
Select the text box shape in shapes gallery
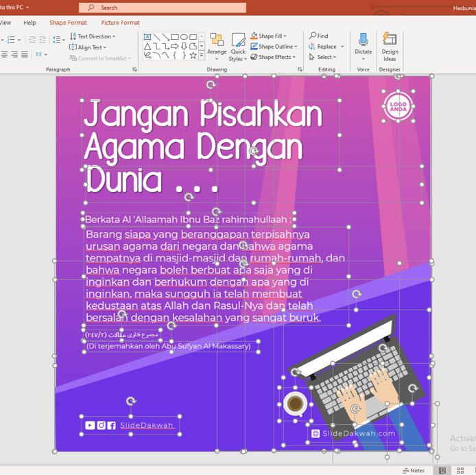[147, 37]
